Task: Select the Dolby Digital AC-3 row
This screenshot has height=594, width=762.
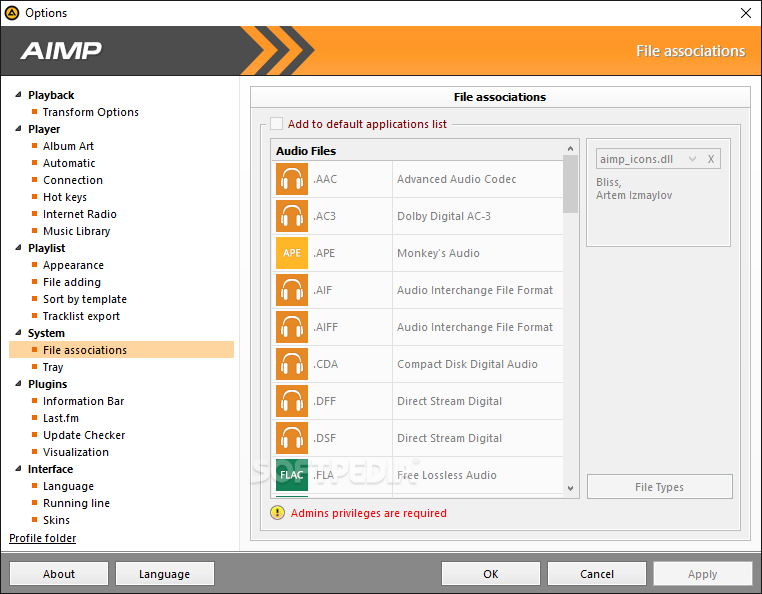Action: tap(418, 216)
